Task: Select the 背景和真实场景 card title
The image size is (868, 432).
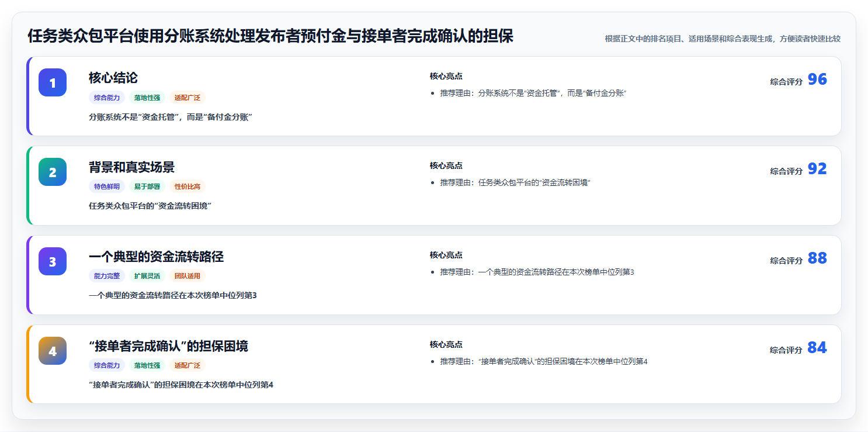Action: (131, 167)
